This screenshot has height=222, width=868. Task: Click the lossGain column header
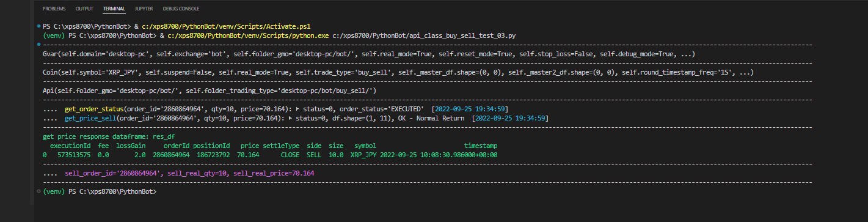click(131, 146)
